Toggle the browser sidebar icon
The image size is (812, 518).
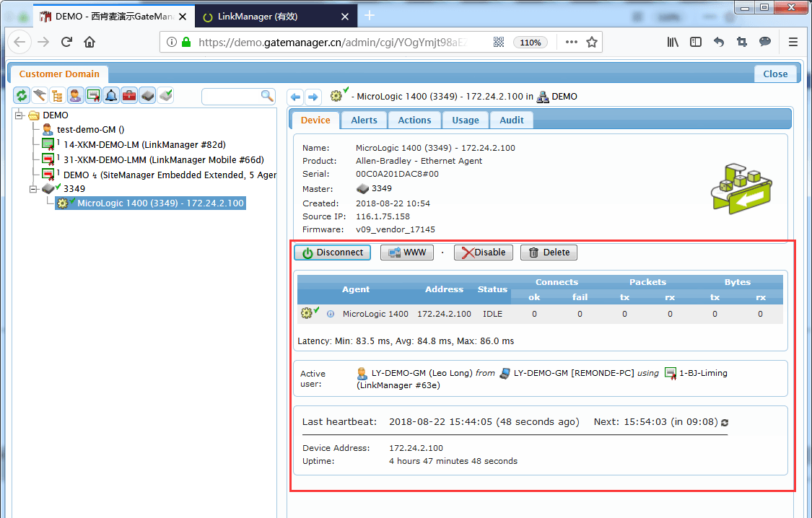tap(696, 42)
